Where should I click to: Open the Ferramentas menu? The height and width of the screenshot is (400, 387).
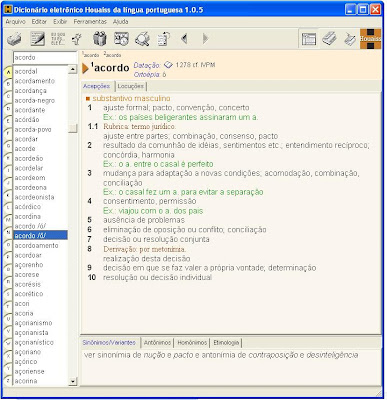click(90, 22)
